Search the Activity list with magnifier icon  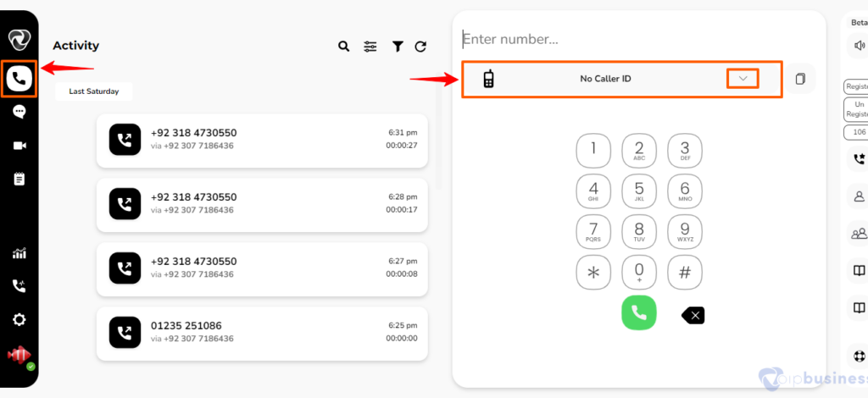[344, 47]
